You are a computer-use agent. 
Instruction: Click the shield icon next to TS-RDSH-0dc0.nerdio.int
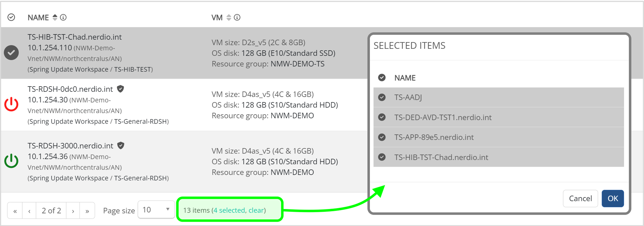121,89
